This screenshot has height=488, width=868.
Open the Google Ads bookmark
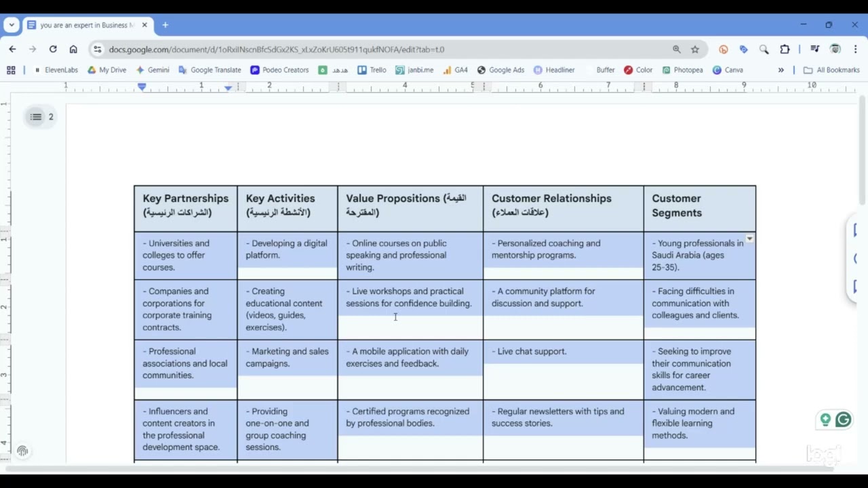pyautogui.click(x=500, y=70)
